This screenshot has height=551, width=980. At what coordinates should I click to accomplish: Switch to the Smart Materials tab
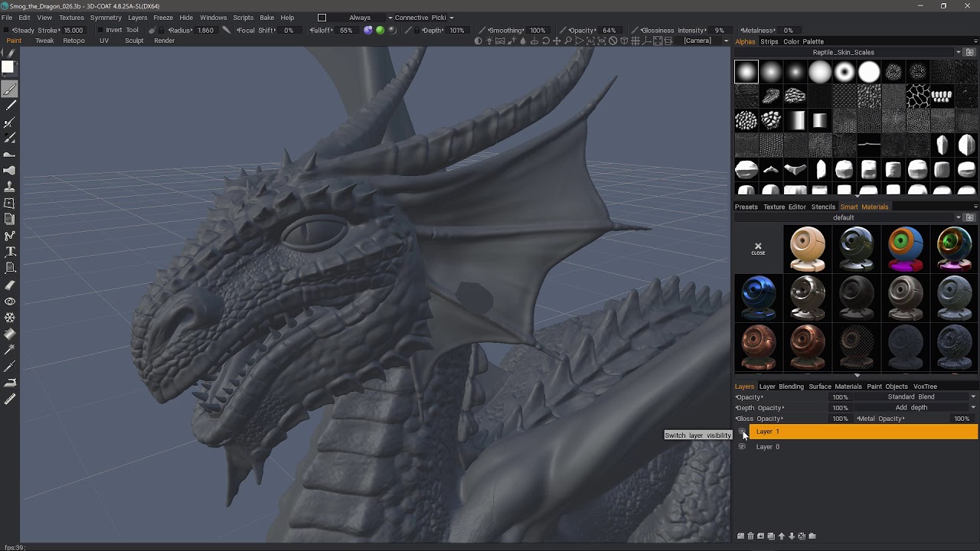tap(864, 207)
